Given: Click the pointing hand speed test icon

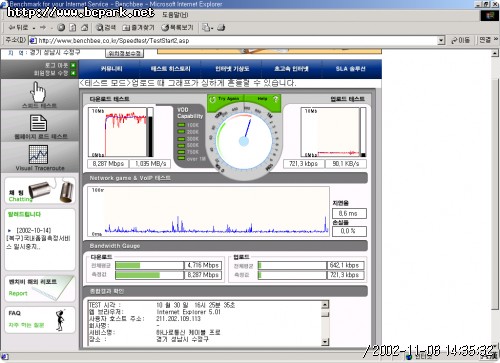Looking at the screenshot, I should pos(38,92).
